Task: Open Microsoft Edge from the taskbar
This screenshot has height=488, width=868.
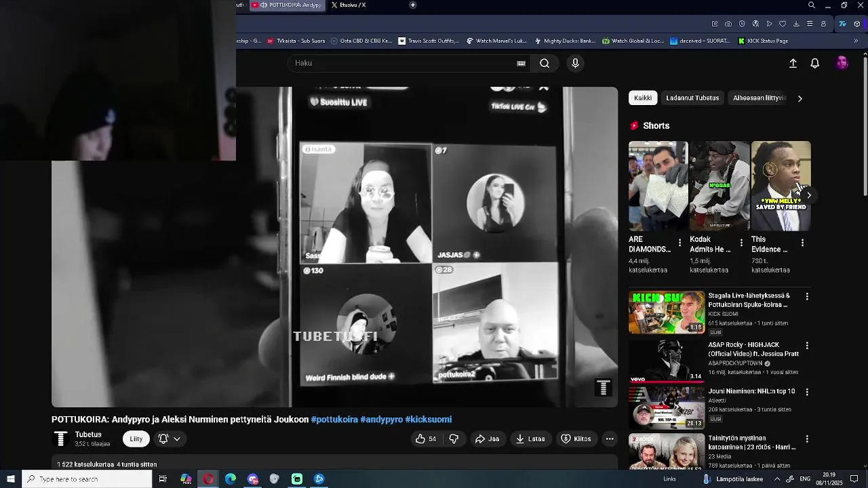Action: [231, 479]
